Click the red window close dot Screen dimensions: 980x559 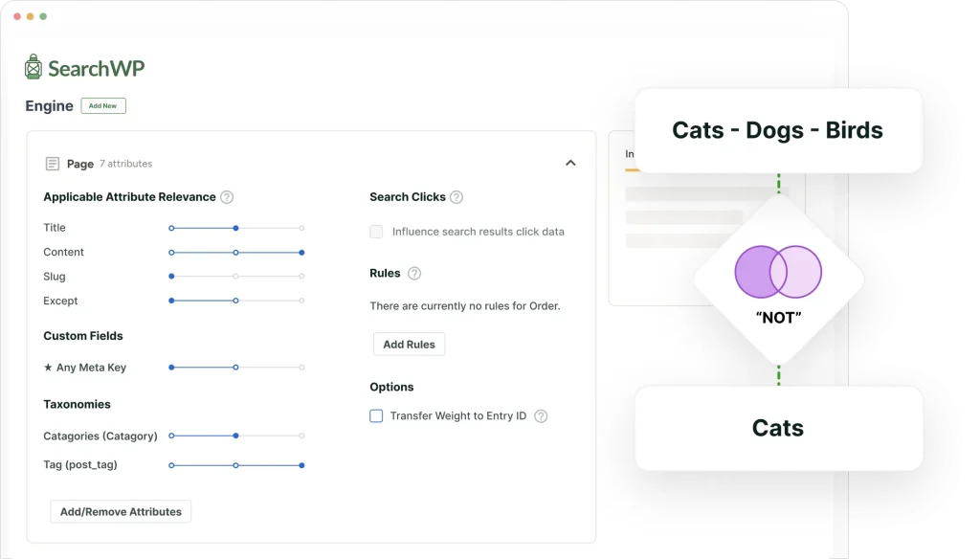(17, 16)
